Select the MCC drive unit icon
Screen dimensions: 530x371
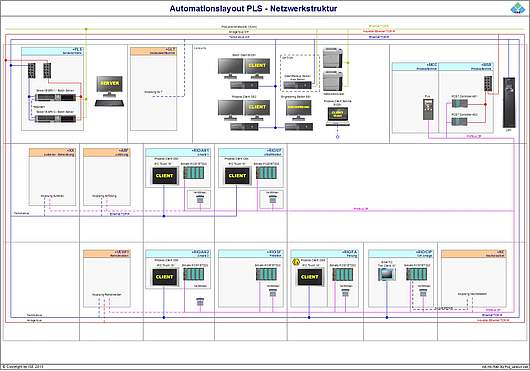(x=428, y=109)
